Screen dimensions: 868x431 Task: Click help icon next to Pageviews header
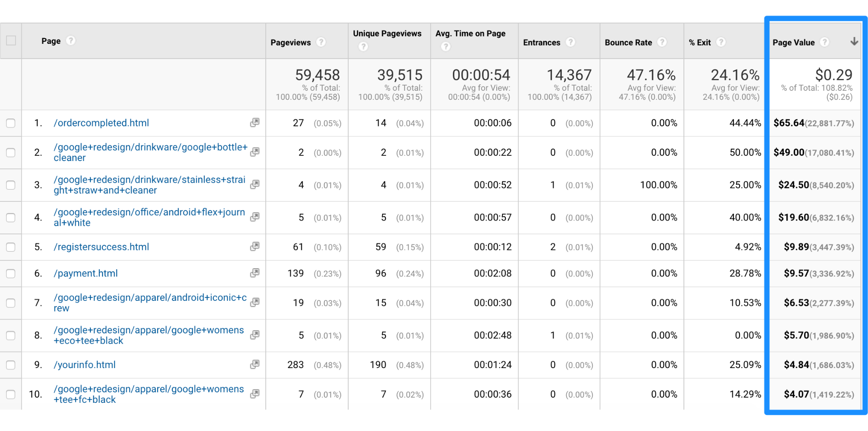click(321, 42)
